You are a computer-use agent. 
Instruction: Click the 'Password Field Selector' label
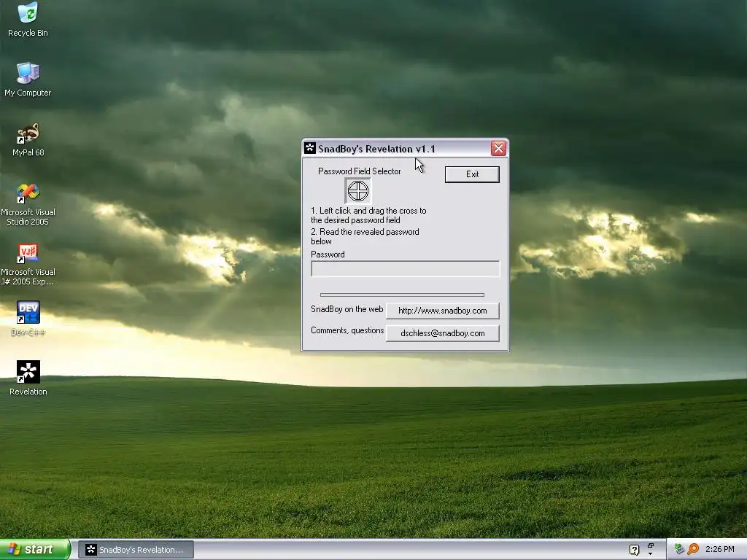pyautogui.click(x=359, y=171)
